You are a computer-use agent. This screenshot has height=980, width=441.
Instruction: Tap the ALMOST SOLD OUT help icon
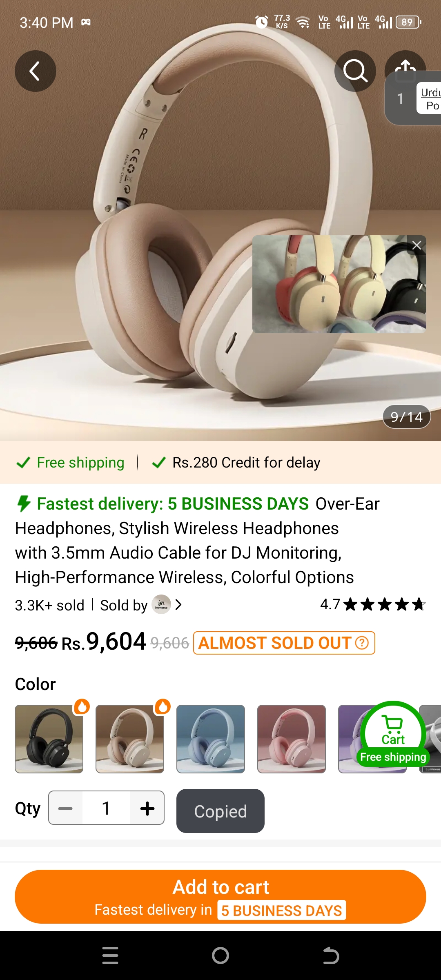click(362, 643)
